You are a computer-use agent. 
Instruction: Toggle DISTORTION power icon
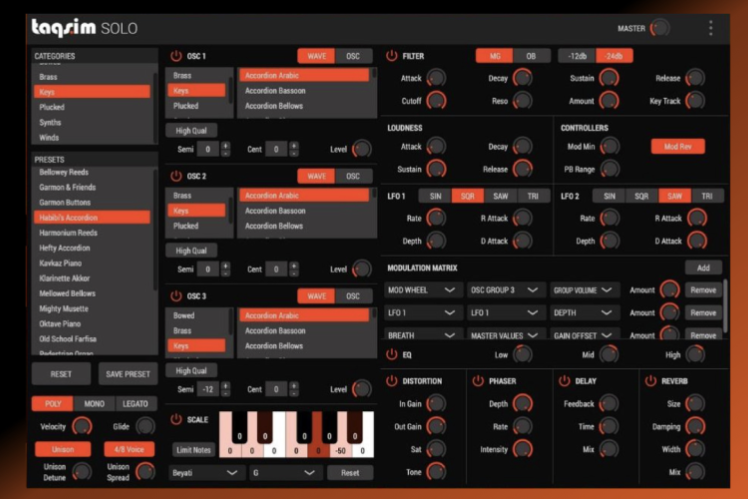click(392, 381)
